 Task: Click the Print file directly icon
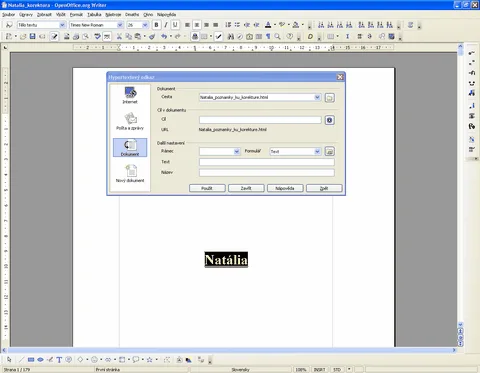pos(76,36)
